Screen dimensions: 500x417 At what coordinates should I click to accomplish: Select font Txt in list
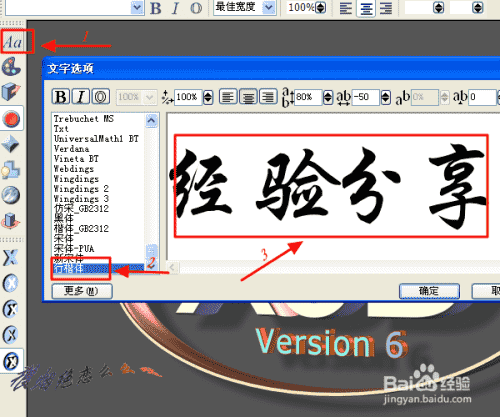click(61, 129)
